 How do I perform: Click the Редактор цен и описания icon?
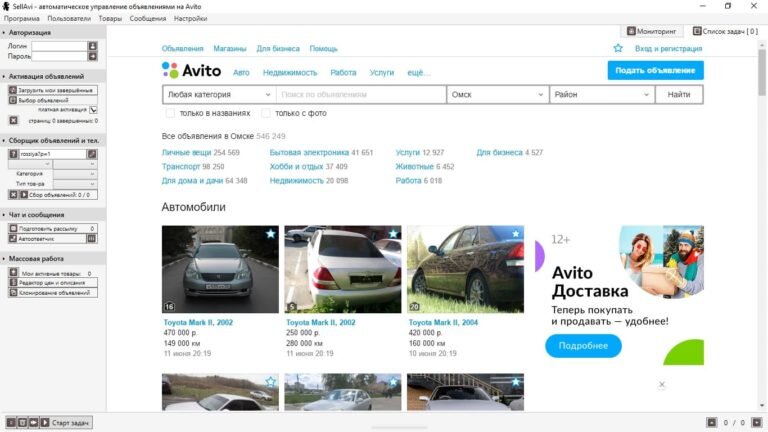[13, 283]
